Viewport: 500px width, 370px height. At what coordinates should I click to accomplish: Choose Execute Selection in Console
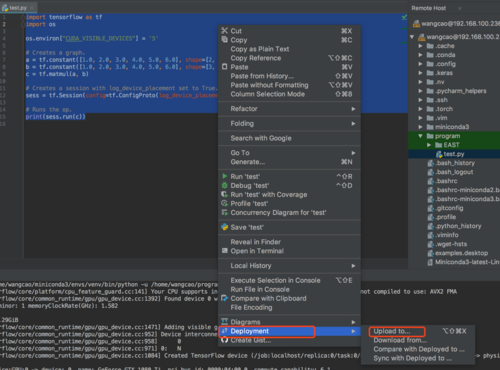(x=289, y=280)
